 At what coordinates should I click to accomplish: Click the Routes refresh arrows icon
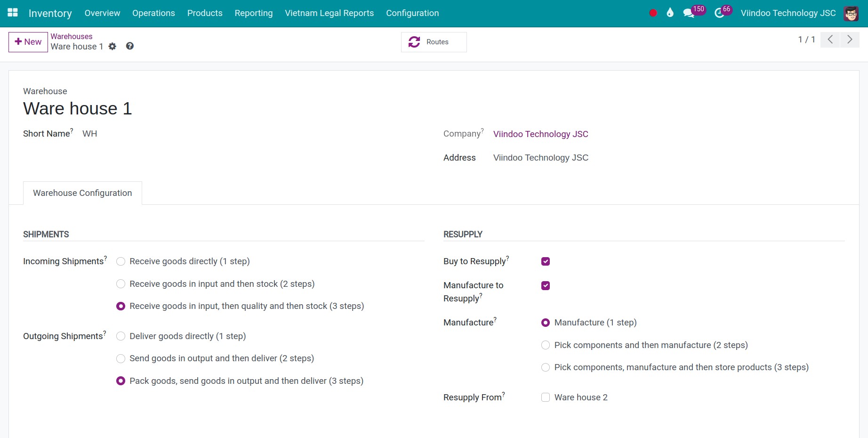pos(414,42)
